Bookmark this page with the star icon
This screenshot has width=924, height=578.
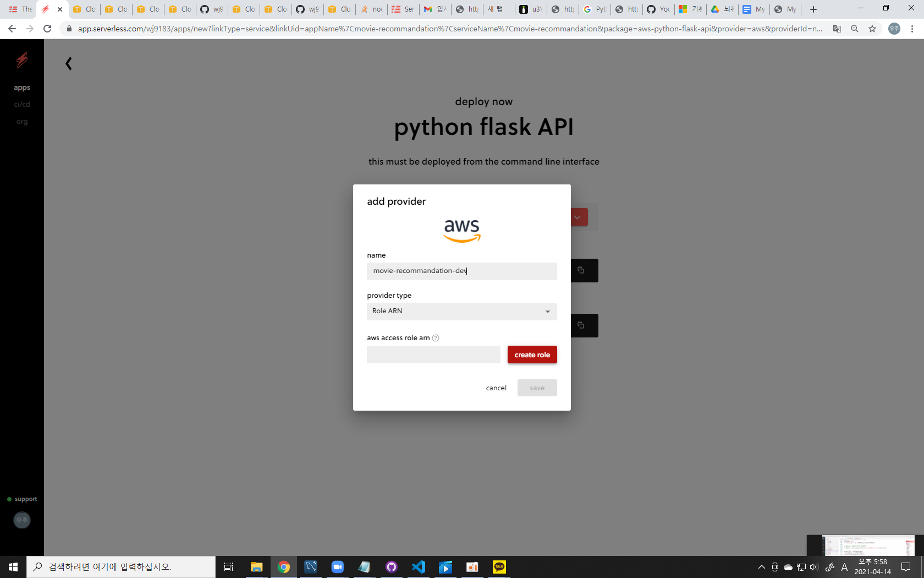tap(872, 29)
